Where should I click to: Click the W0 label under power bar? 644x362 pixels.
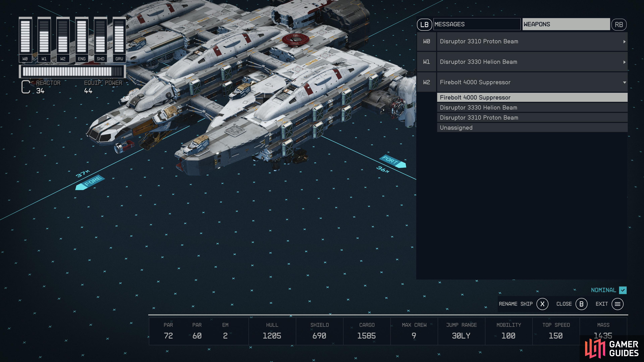[x=25, y=59]
